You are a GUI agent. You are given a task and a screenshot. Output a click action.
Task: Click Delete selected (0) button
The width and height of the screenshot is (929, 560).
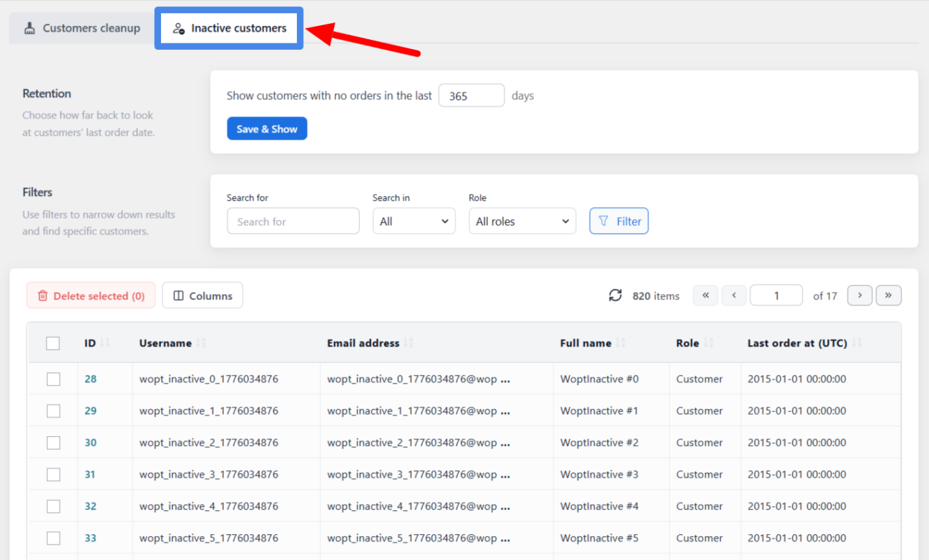pyautogui.click(x=91, y=295)
